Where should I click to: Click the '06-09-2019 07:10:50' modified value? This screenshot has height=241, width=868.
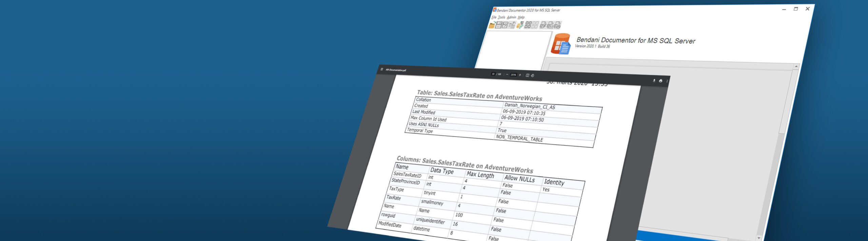point(522,119)
